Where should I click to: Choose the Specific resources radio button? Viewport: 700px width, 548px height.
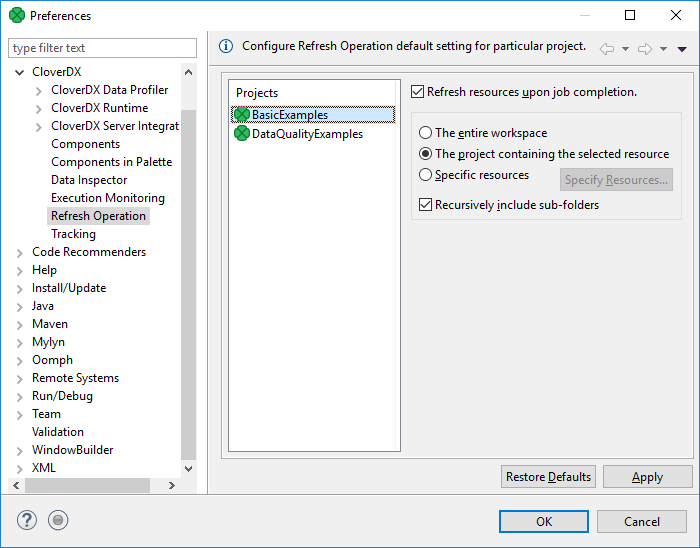pos(426,175)
